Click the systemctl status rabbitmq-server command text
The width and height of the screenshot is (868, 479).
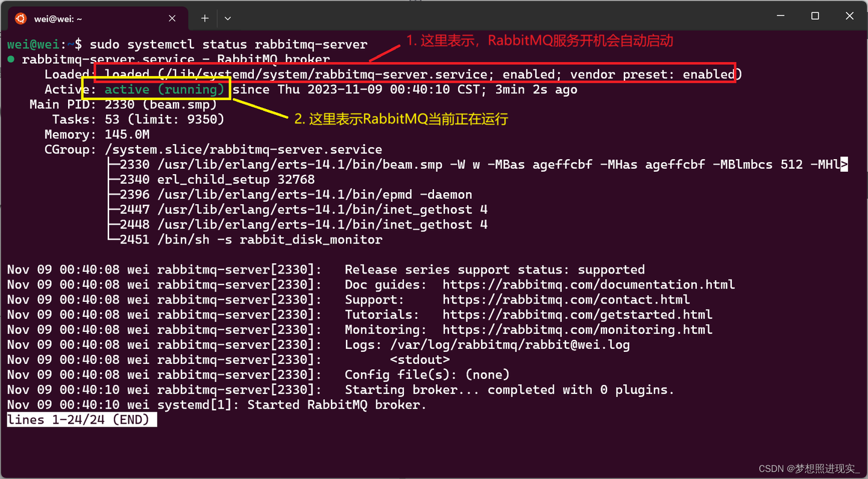pos(228,45)
